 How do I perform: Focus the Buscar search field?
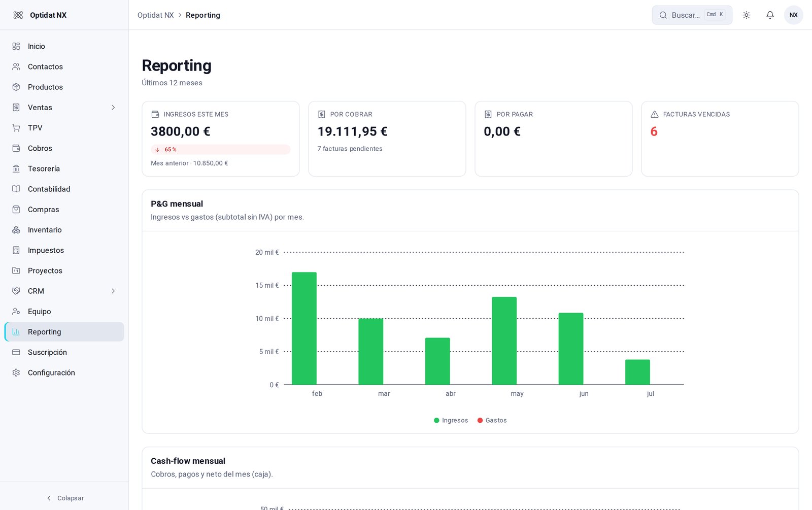point(692,15)
